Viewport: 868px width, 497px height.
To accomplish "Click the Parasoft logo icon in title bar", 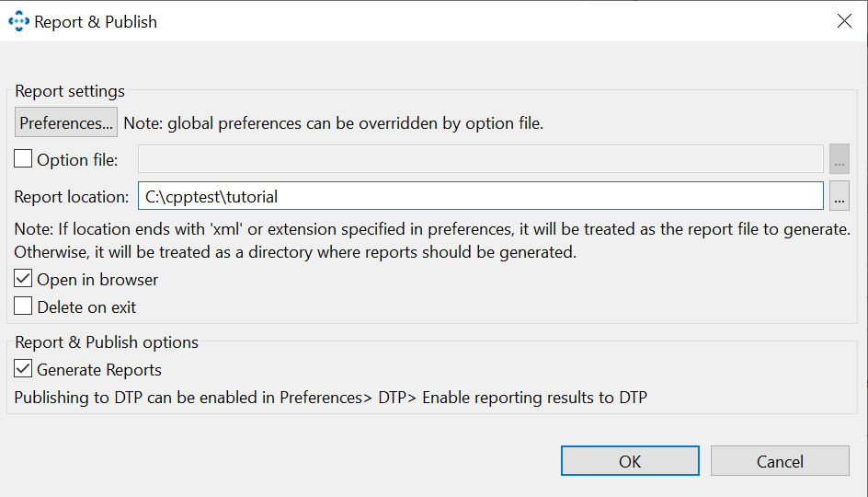I will click(18, 21).
